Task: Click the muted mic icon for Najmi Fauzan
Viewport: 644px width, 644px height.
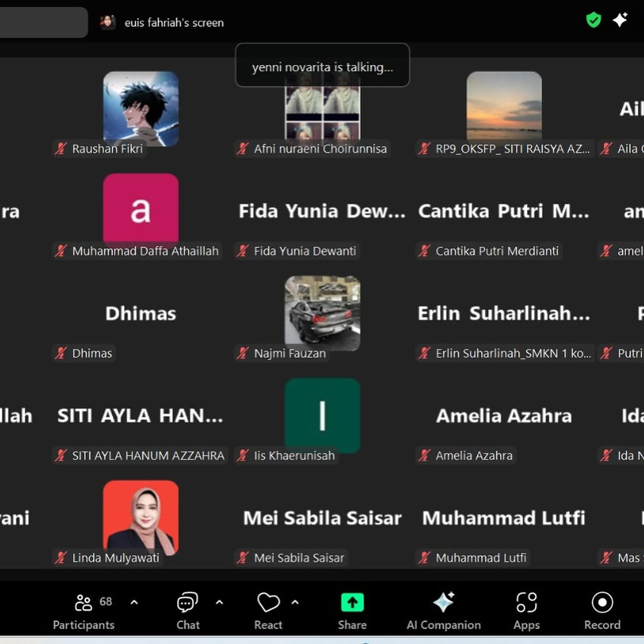Action: (243, 354)
